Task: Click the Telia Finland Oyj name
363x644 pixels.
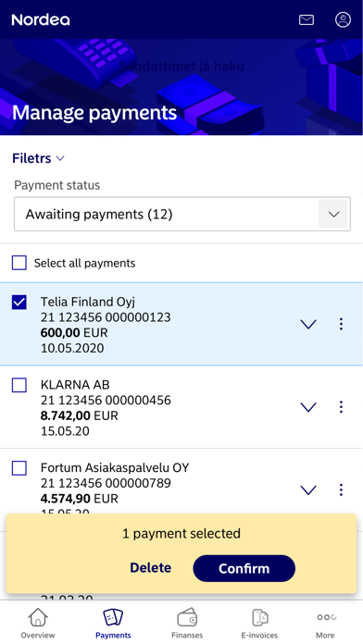Action: pyautogui.click(x=88, y=302)
